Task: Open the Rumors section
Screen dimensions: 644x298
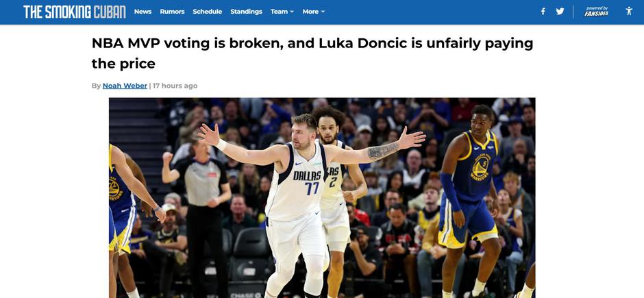Action: coord(172,12)
